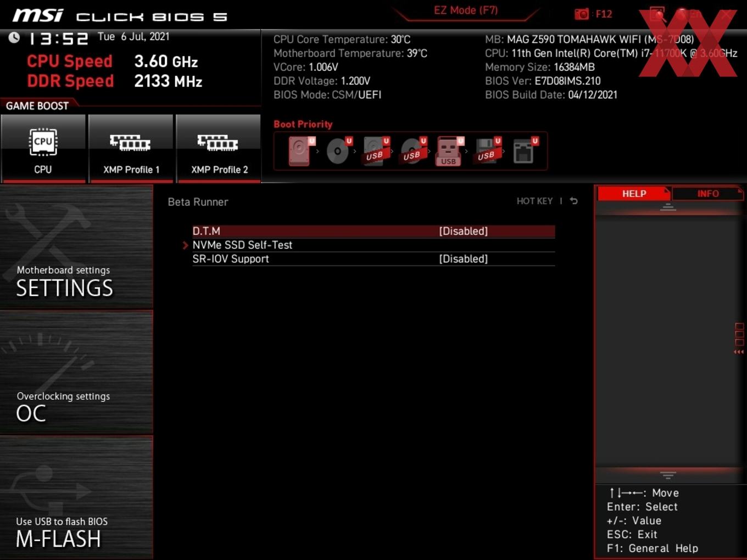747x560 pixels.
Task: Click the Beta Runner page title
Action: pyautogui.click(x=198, y=201)
